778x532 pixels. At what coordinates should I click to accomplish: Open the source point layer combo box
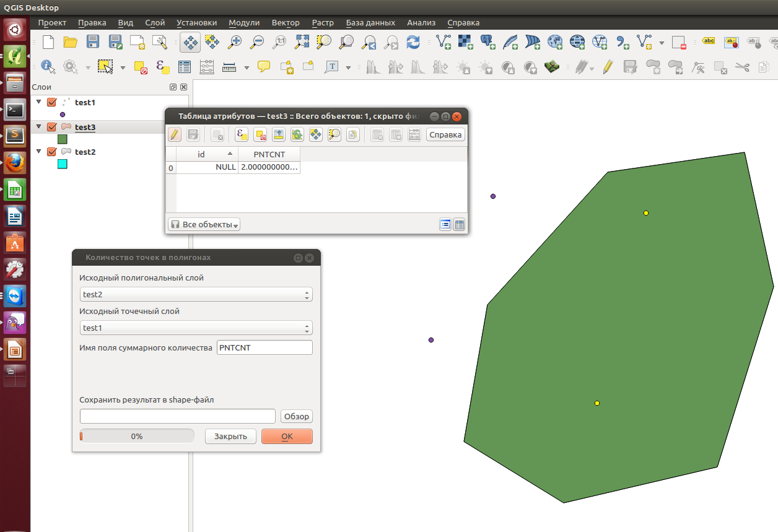(196, 328)
